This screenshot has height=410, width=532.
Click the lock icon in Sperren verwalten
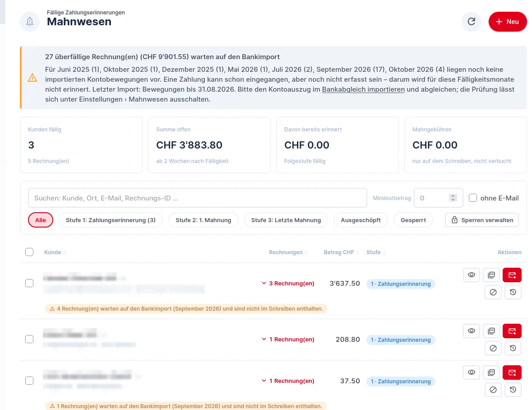(455, 220)
